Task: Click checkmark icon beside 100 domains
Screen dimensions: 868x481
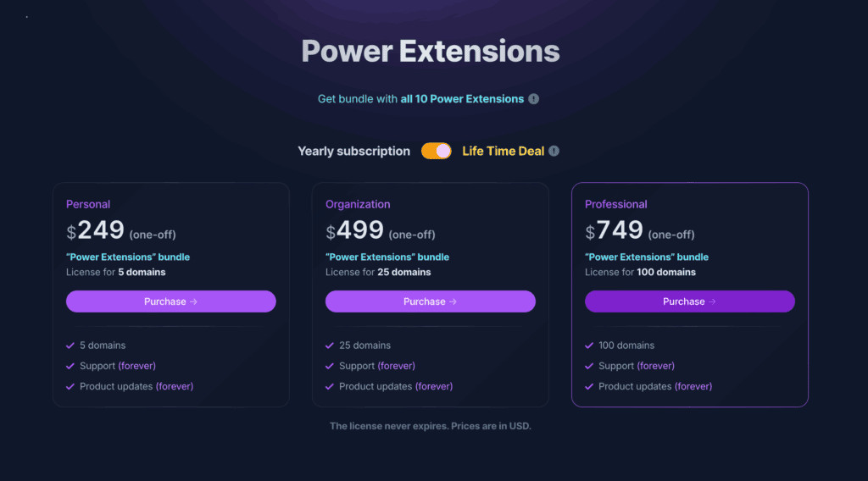Action: [x=589, y=346]
